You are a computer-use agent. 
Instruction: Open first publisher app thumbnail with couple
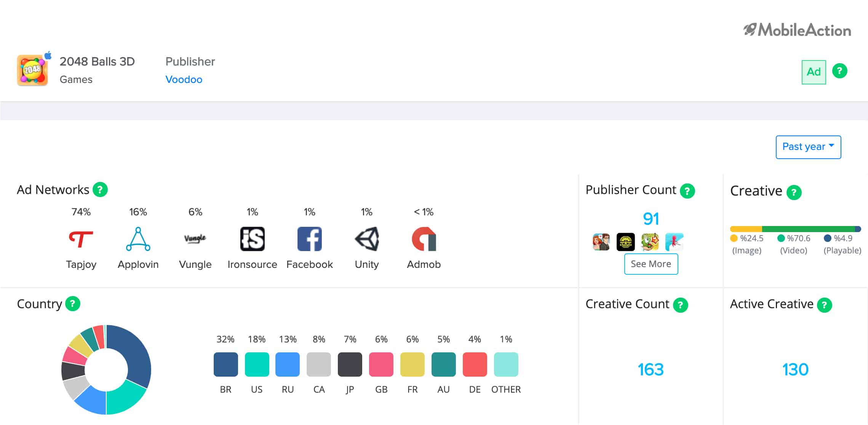[601, 242]
